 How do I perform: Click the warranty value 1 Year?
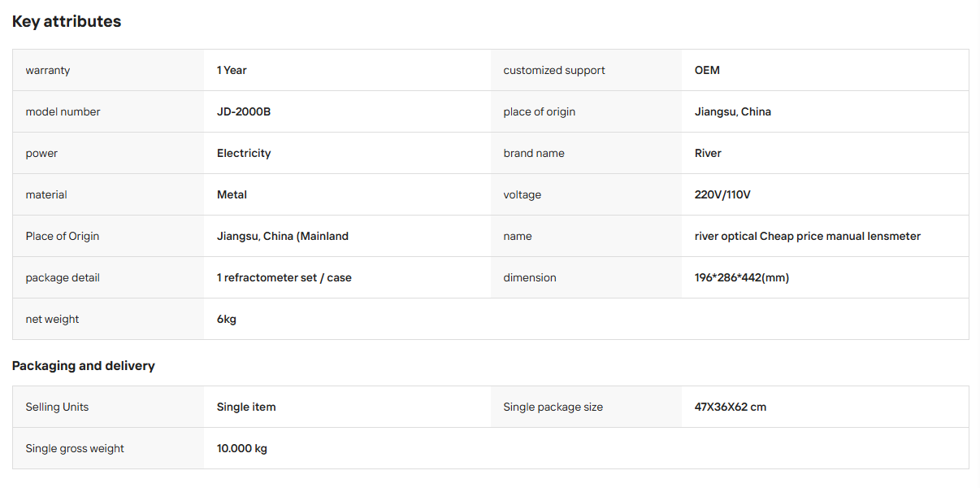click(x=232, y=70)
